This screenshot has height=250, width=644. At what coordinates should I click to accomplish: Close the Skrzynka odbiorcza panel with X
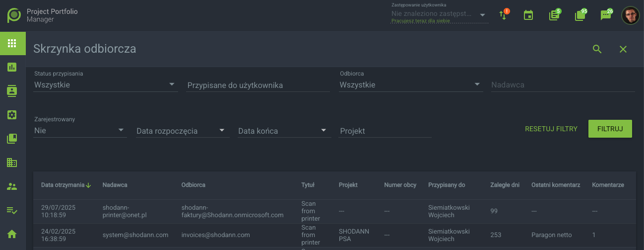pos(623,49)
